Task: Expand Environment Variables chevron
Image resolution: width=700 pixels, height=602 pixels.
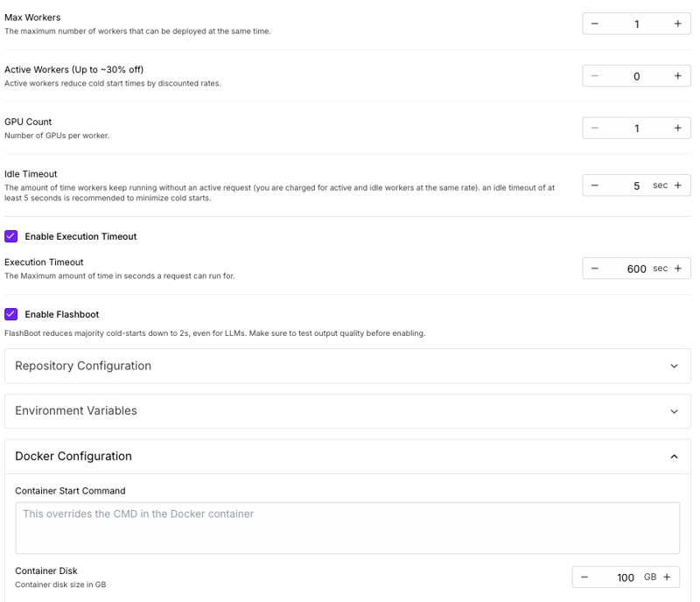Action: [674, 411]
